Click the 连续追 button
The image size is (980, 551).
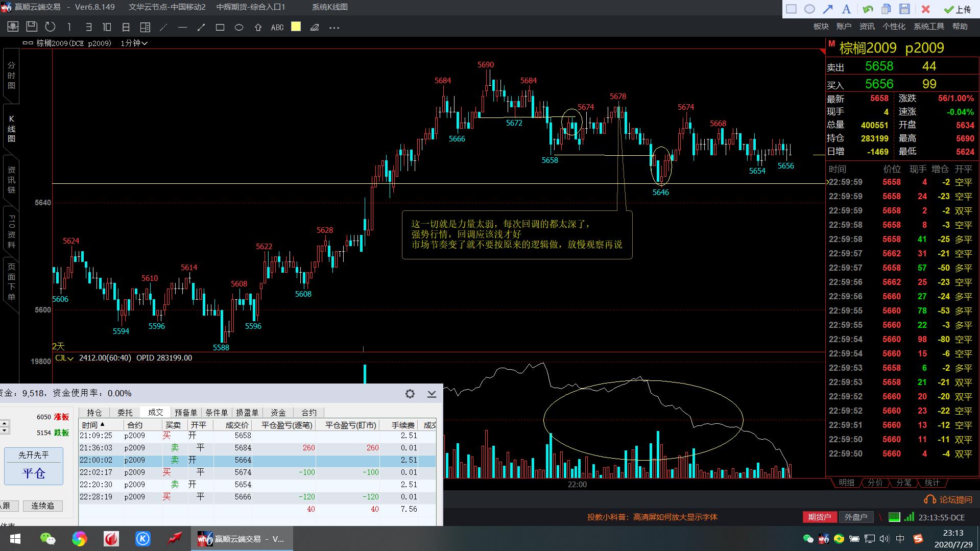42,506
